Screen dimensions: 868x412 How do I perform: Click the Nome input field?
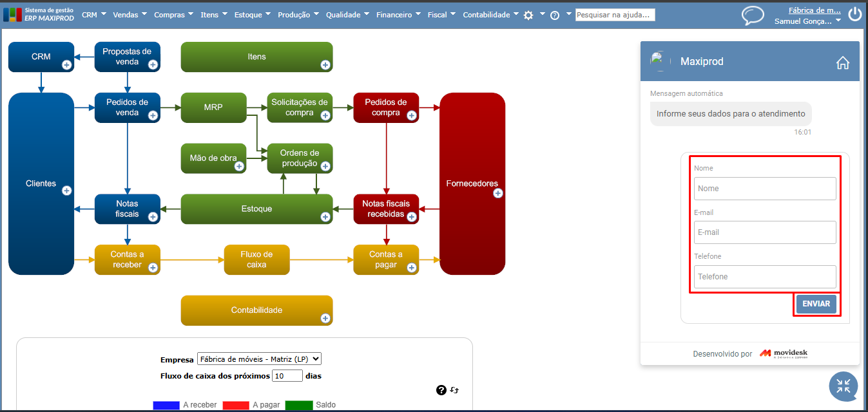[x=765, y=189]
